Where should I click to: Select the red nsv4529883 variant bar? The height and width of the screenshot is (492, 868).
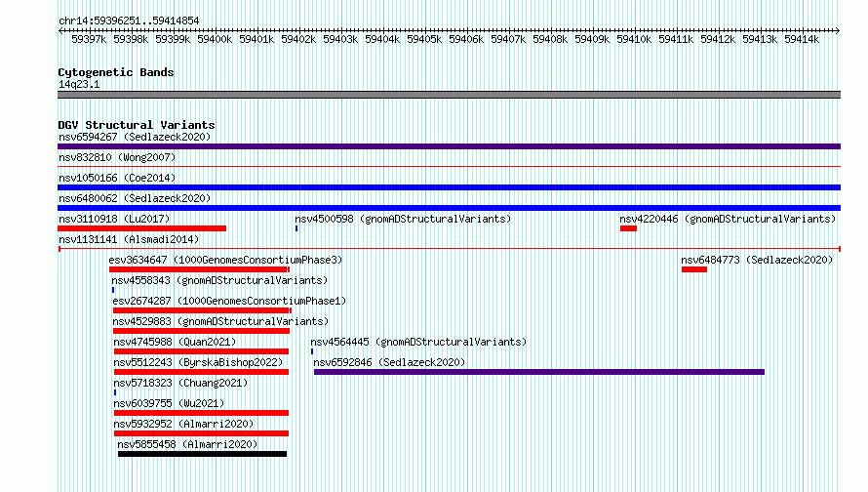(x=201, y=331)
